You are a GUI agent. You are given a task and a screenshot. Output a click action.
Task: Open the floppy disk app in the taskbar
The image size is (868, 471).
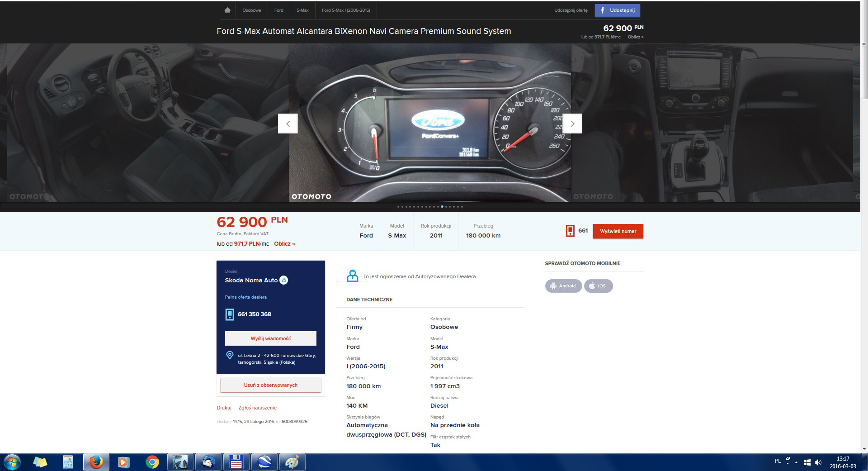[x=236, y=462]
